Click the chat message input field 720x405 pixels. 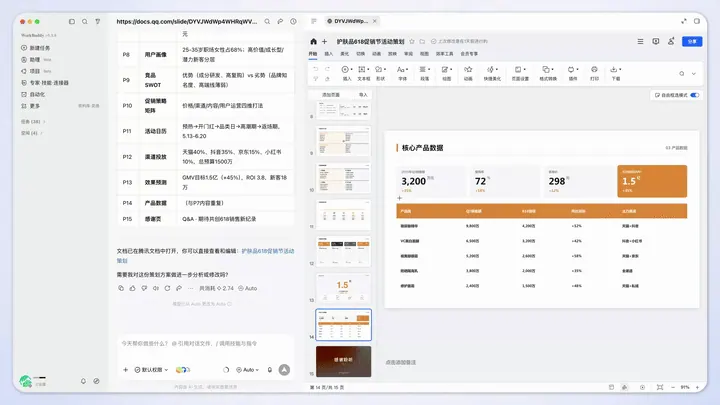205,343
